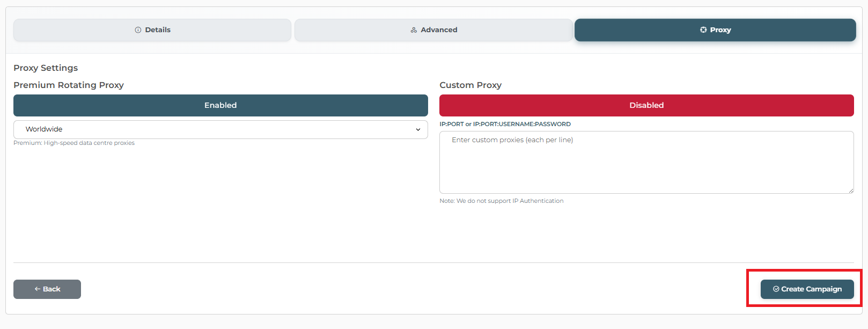This screenshot has height=329, width=868.
Task: Select the Proxy tab
Action: click(x=715, y=30)
